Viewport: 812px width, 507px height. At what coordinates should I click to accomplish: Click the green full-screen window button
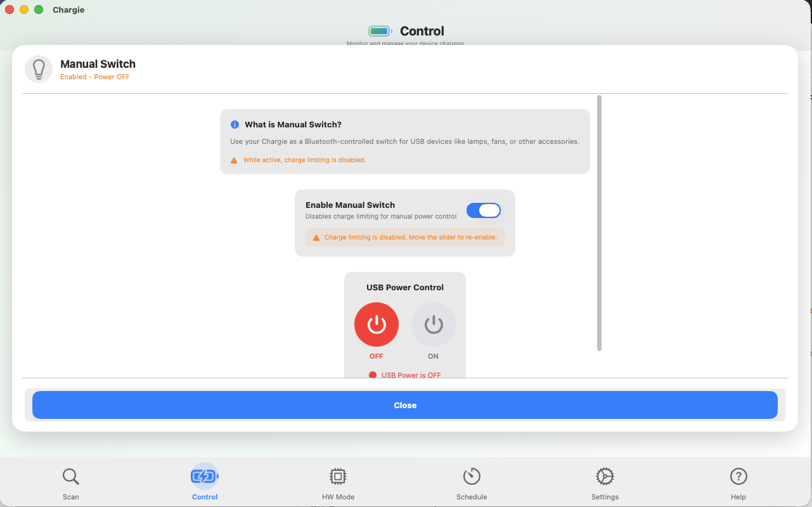[x=39, y=10]
